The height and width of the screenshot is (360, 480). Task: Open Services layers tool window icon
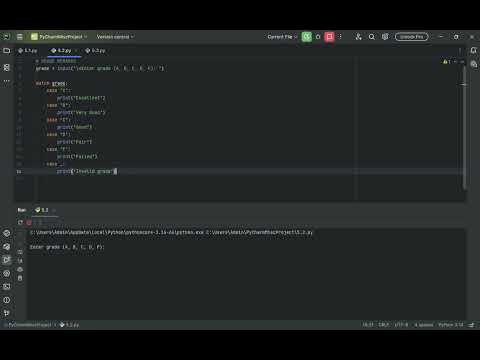coord(6,247)
